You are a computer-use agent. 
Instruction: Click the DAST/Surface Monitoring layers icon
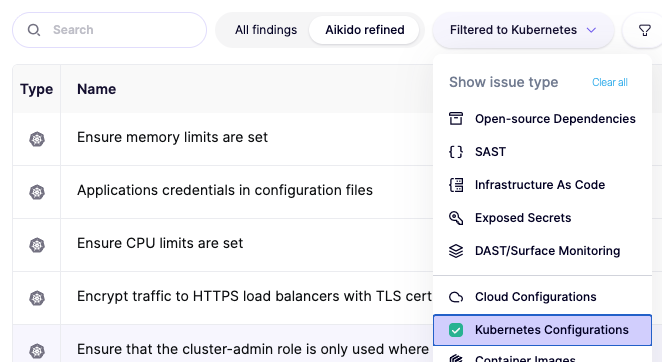456,251
